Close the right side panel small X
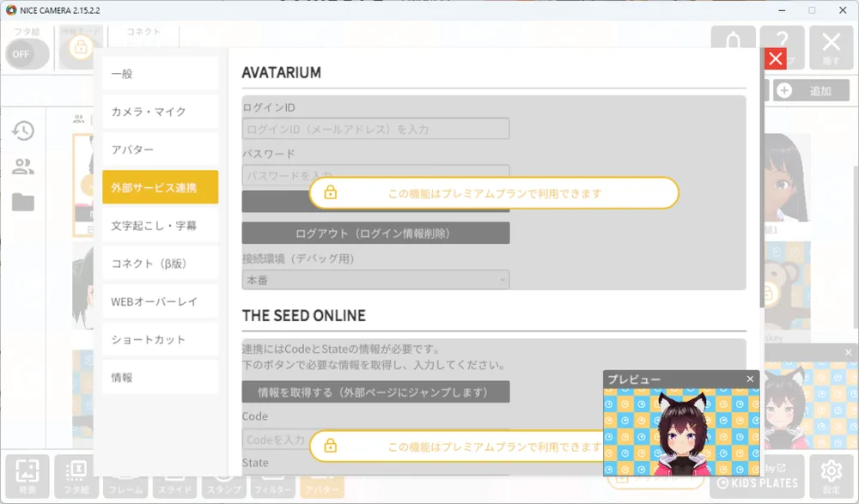This screenshot has height=504, width=859. [x=848, y=352]
